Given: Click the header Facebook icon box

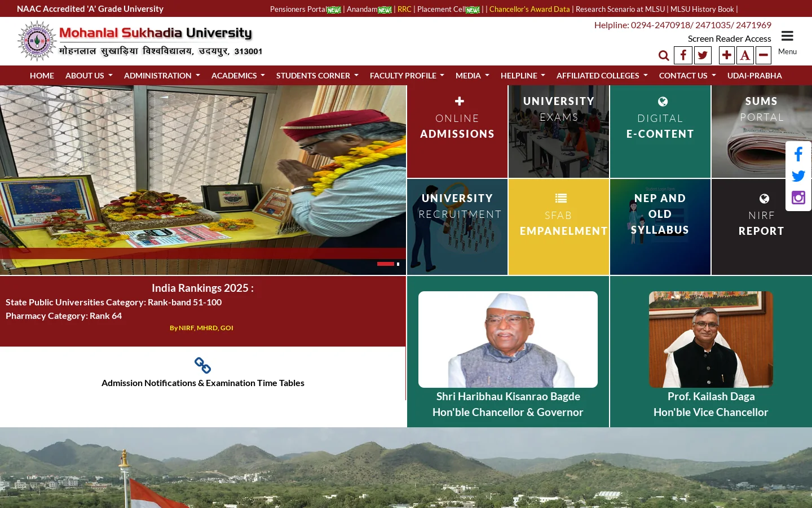Looking at the screenshot, I should pyautogui.click(x=683, y=55).
